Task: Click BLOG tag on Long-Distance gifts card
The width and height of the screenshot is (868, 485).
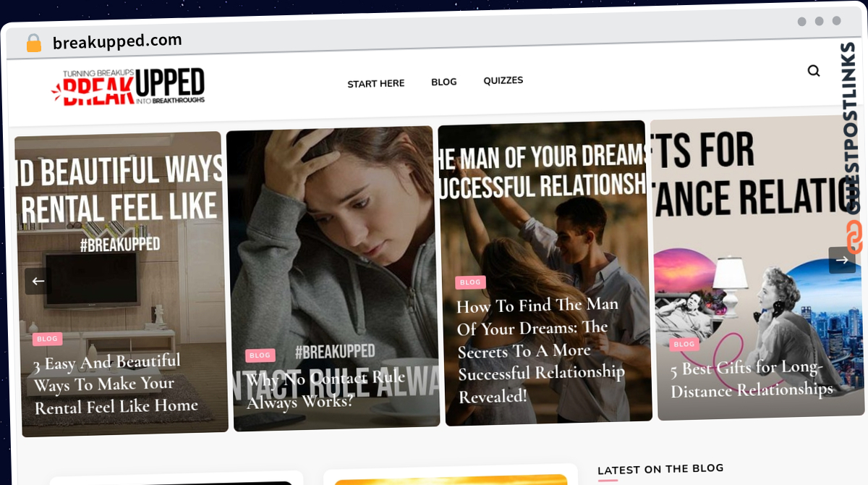Action: 684,344
